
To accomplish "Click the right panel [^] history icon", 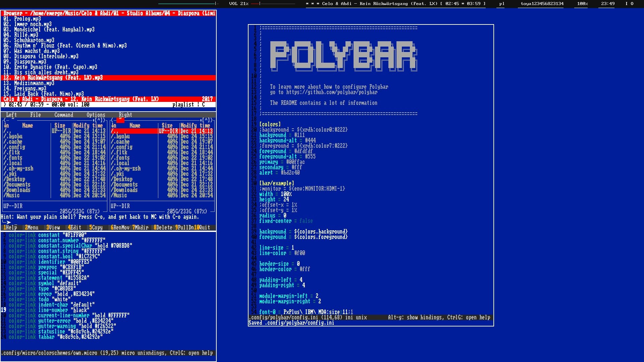I will [x=207, y=120].
